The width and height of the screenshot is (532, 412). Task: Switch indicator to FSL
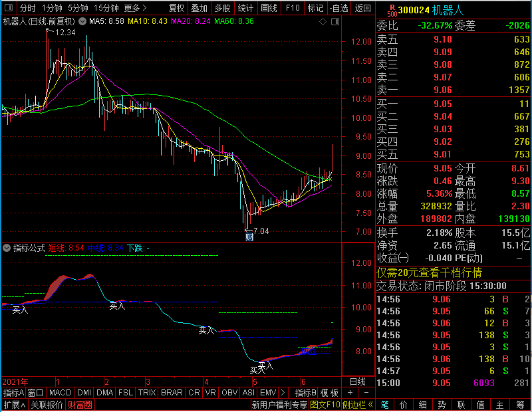tap(126, 393)
